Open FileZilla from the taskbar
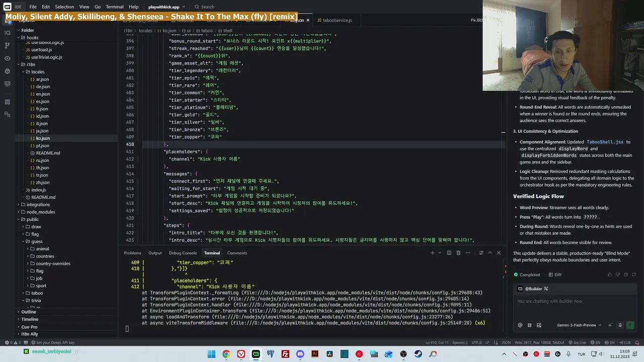The height and width of the screenshot is (362, 644). coord(285,354)
